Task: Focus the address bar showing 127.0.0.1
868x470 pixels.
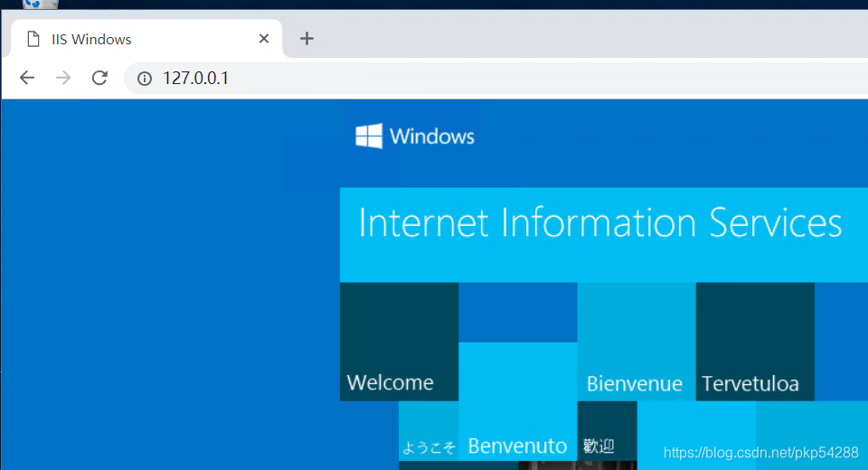Action: point(498,78)
